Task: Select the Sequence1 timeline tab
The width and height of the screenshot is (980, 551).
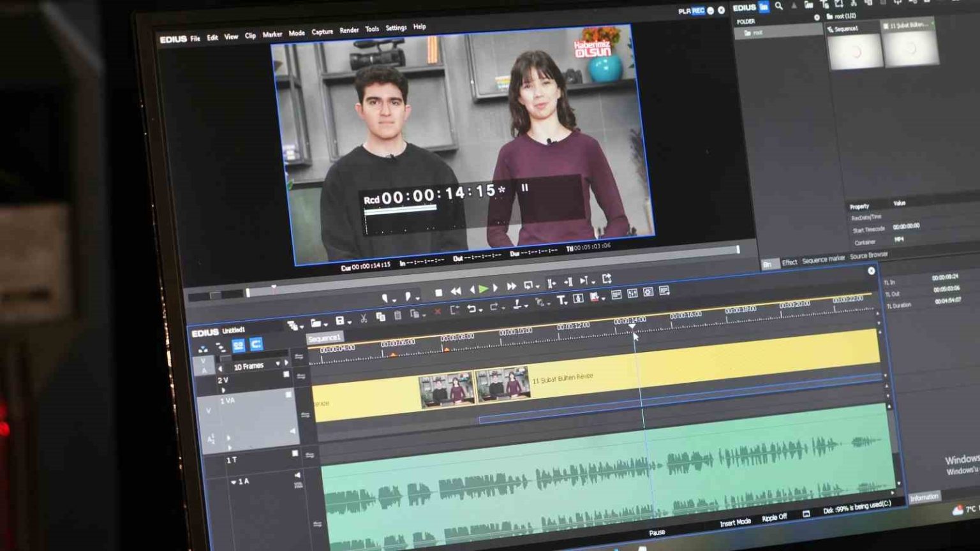Action: tap(325, 339)
